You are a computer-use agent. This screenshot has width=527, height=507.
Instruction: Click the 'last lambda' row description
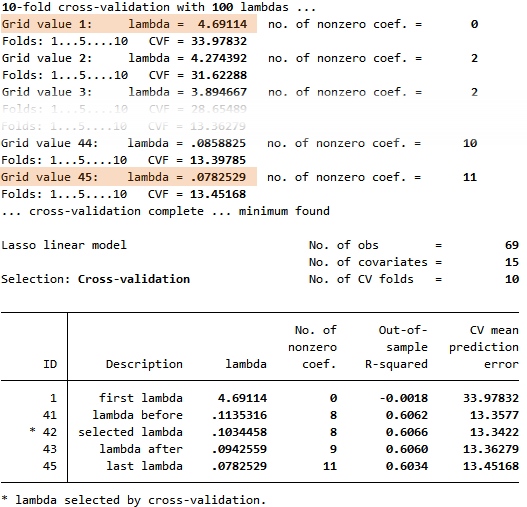(x=145, y=466)
